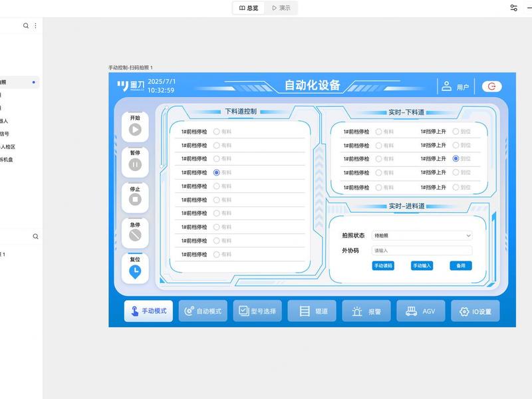This screenshot has width=532, height=399.
Task: Click the time text 10:32:59
Action: 161,90
